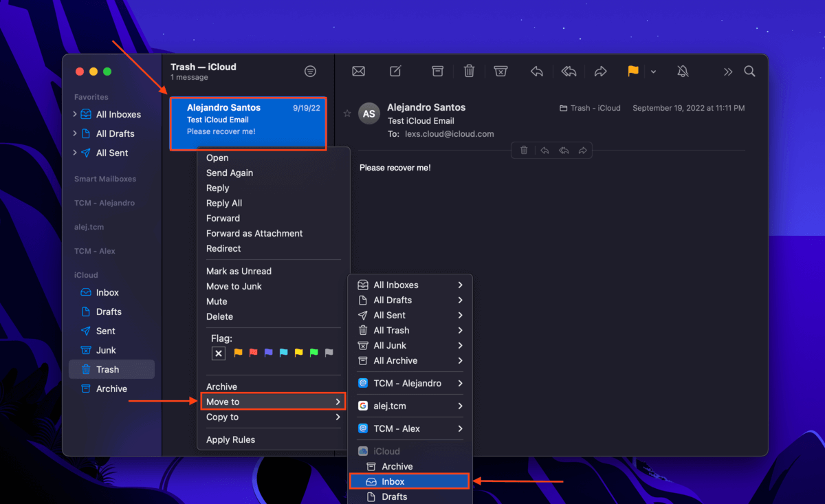Expand All Sent in Favorites

(x=75, y=153)
